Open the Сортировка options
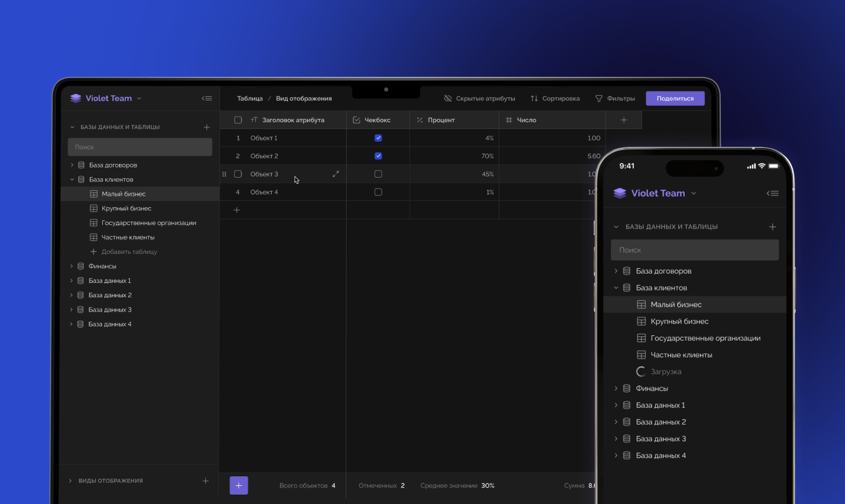The height and width of the screenshot is (504, 845). [x=554, y=98]
